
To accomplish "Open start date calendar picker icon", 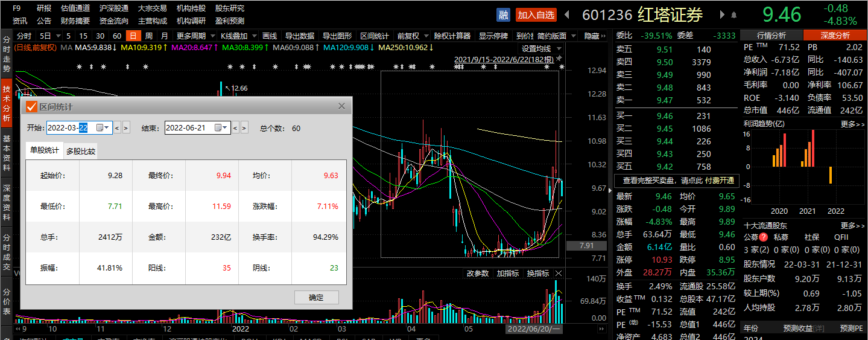I will point(100,127).
